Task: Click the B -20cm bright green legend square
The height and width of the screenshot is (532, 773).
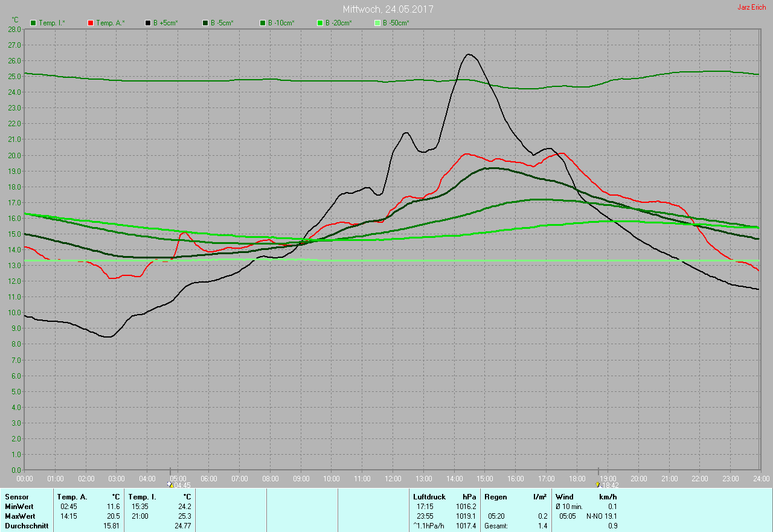Action: (320, 23)
